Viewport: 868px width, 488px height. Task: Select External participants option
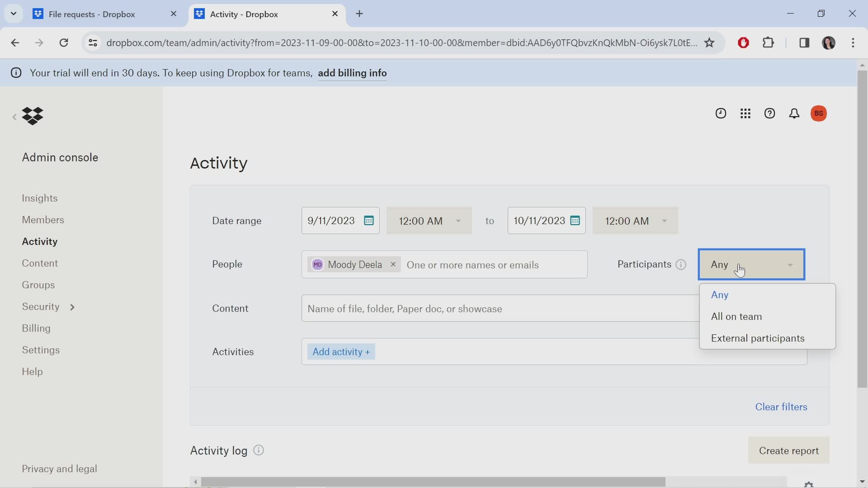767,338
